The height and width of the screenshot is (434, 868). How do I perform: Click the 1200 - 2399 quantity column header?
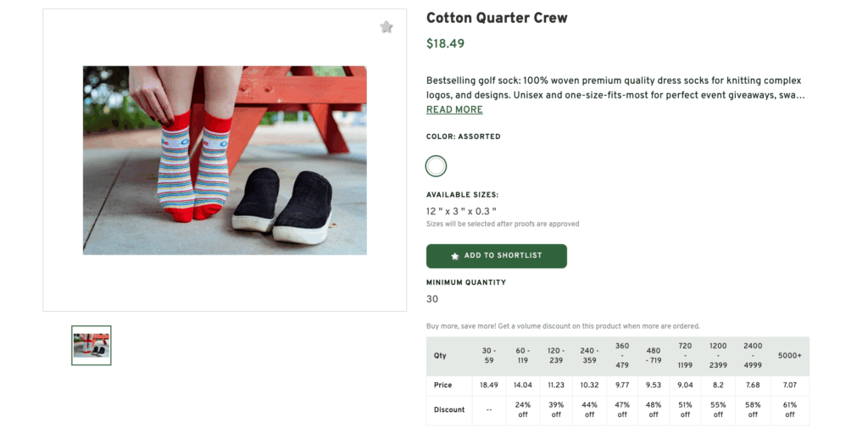(718, 356)
